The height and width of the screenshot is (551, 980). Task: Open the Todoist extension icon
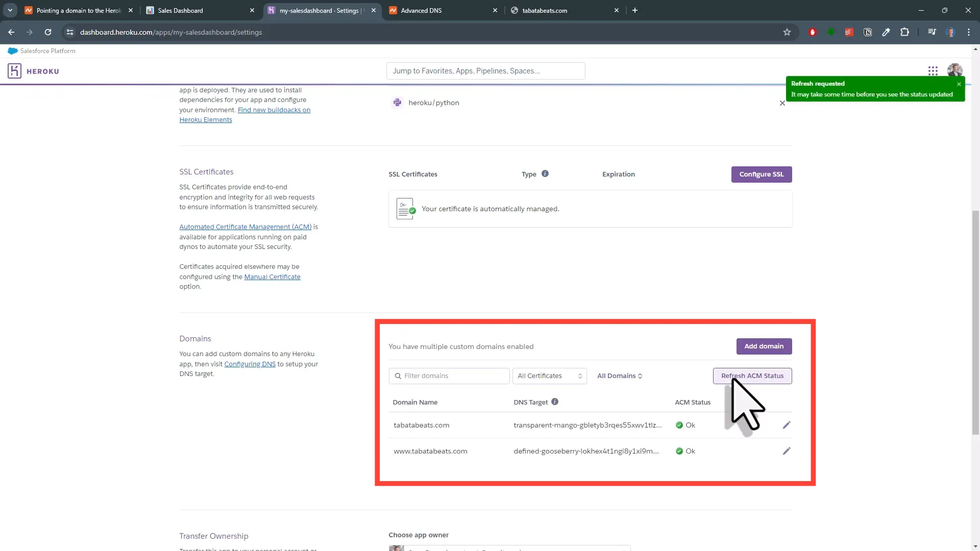(x=849, y=32)
